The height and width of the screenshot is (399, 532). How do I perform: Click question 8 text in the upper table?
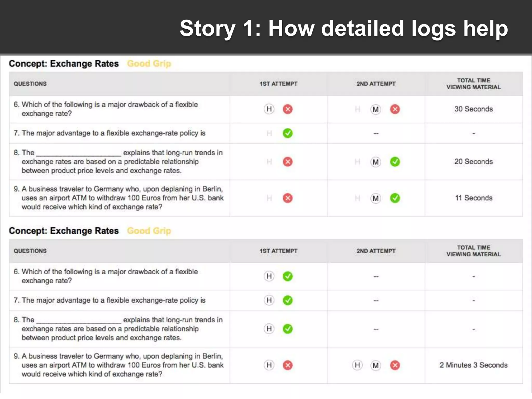(x=118, y=161)
